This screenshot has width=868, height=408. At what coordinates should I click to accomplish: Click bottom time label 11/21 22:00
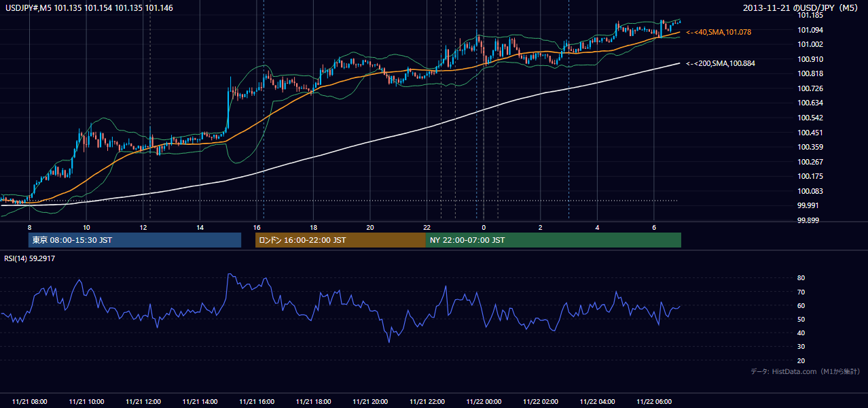pos(427,402)
